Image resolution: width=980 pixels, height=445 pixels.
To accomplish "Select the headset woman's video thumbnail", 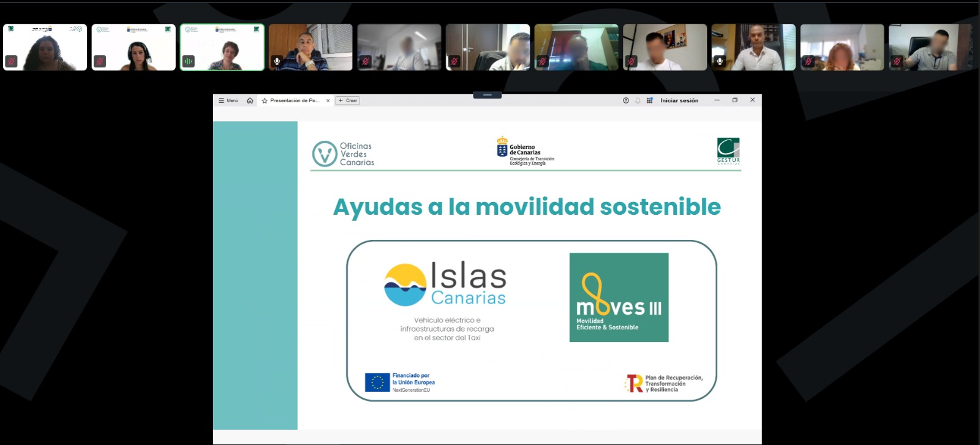I will click(x=134, y=47).
